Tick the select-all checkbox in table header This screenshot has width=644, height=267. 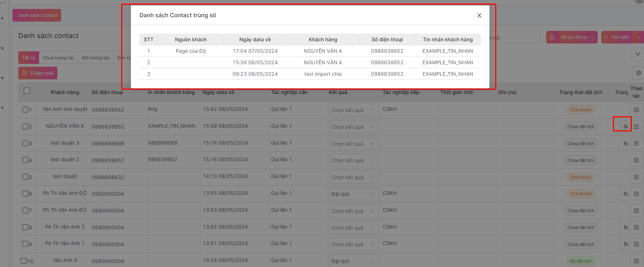27,91
